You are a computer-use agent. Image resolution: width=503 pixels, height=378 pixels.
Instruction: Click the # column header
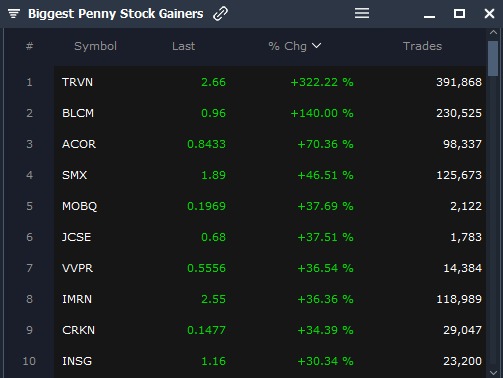point(29,46)
